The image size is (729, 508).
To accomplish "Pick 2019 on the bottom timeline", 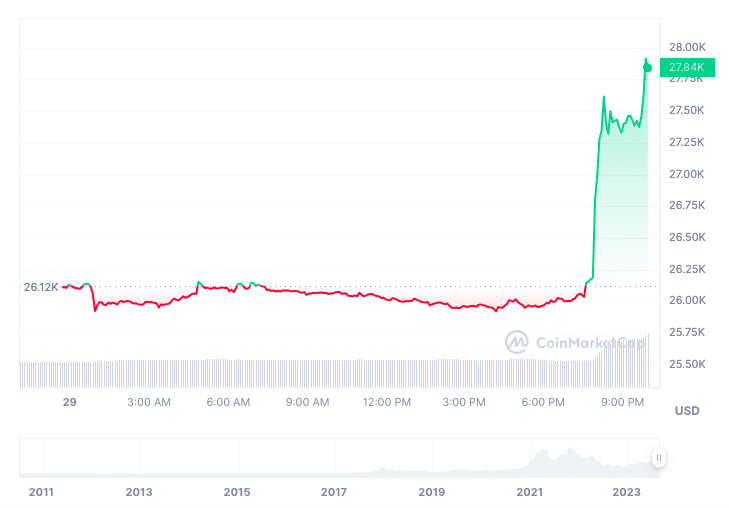I will (432, 492).
